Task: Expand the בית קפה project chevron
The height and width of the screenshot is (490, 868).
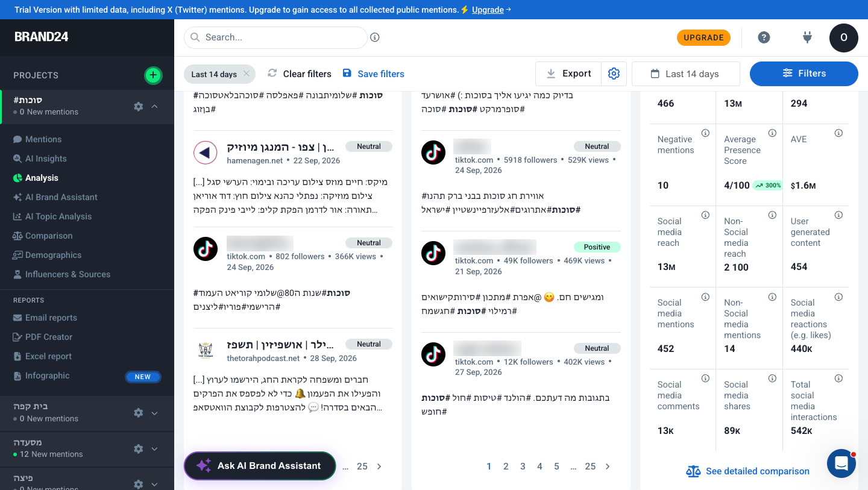Action: (x=155, y=413)
